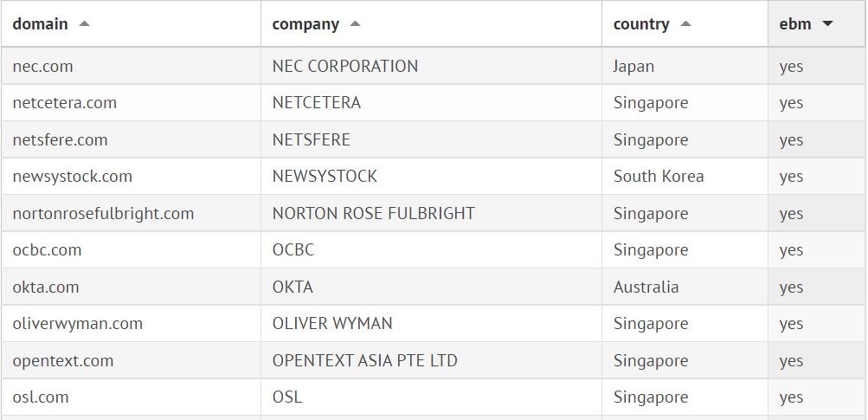Click the OLIVER WYMAN company cell

tap(332, 324)
